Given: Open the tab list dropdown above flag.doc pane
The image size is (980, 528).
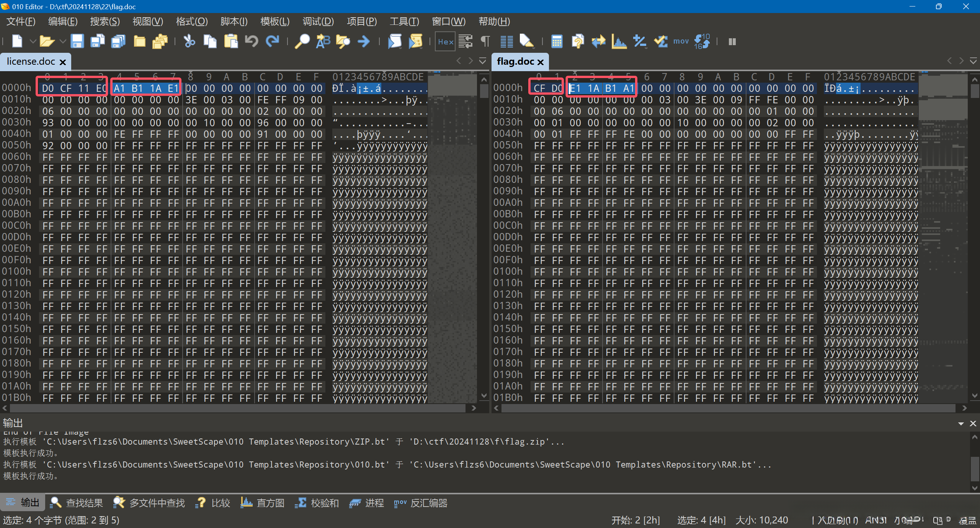Looking at the screenshot, I should 973,61.
